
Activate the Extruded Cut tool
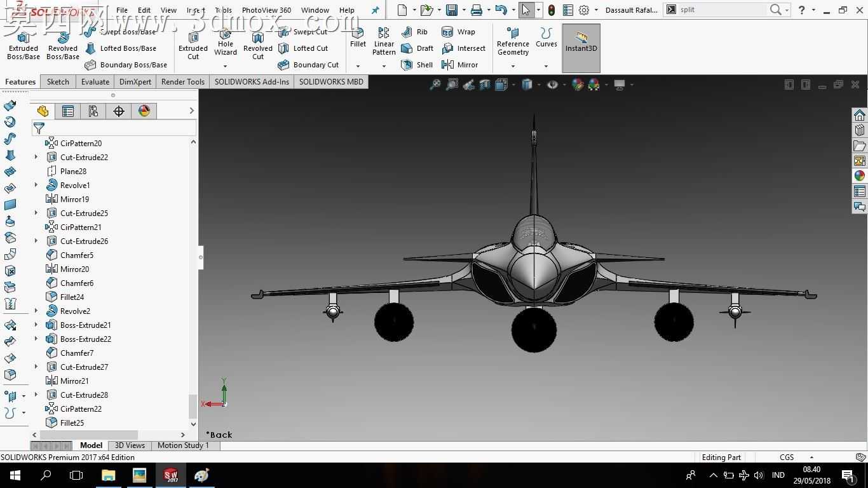[193, 46]
